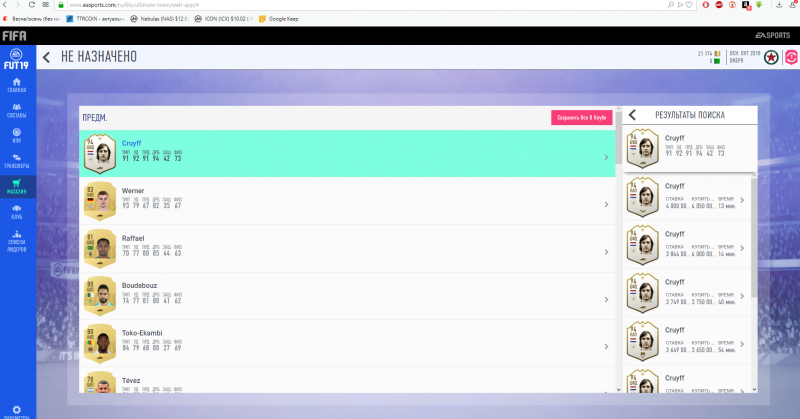Open the red star club badge
This screenshot has height=419, width=800.
click(771, 57)
